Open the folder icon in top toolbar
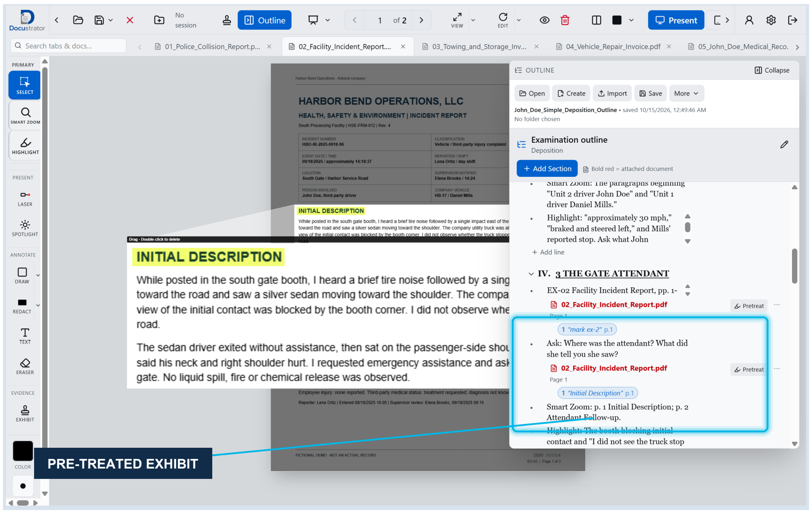 point(78,20)
